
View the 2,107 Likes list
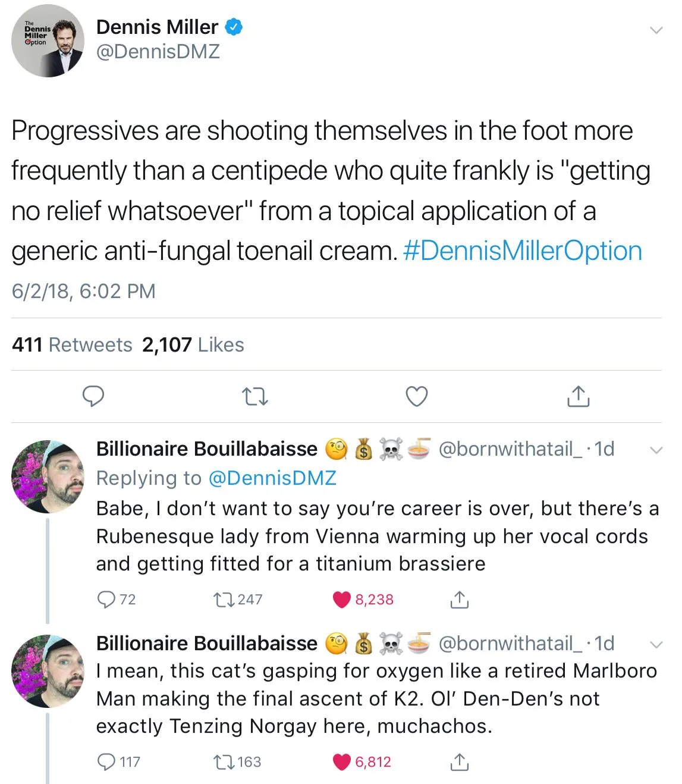click(193, 345)
